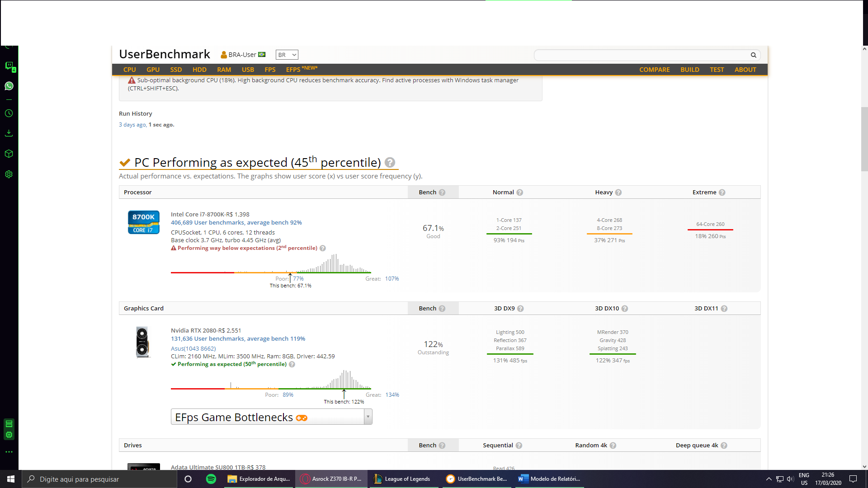
Task: Click COMPARE in the navigation bar
Action: coord(654,70)
